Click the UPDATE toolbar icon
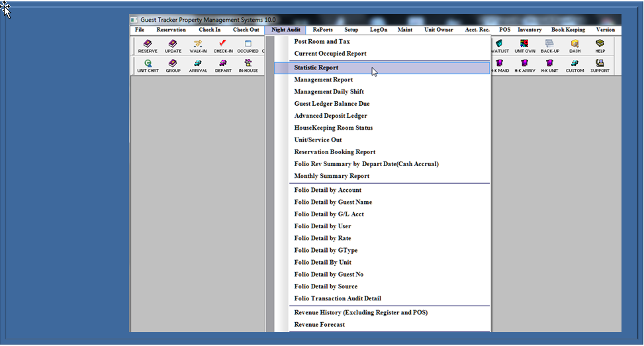The width and height of the screenshot is (644, 346). pyautogui.click(x=173, y=46)
